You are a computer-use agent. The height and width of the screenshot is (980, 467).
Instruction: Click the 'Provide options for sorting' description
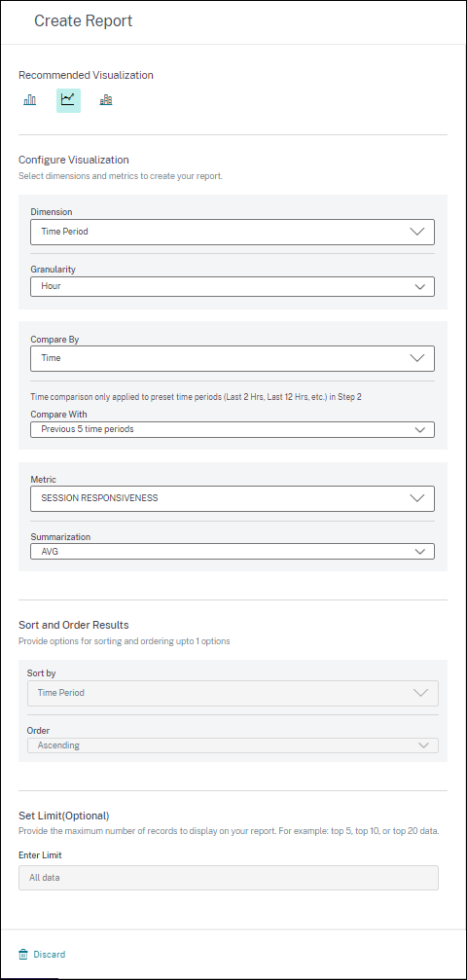tap(125, 641)
